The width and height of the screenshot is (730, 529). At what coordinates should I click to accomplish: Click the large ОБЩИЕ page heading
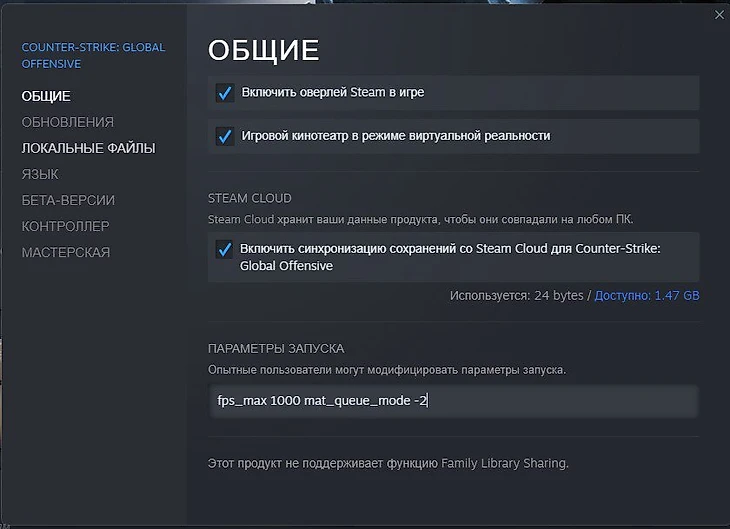(x=264, y=50)
